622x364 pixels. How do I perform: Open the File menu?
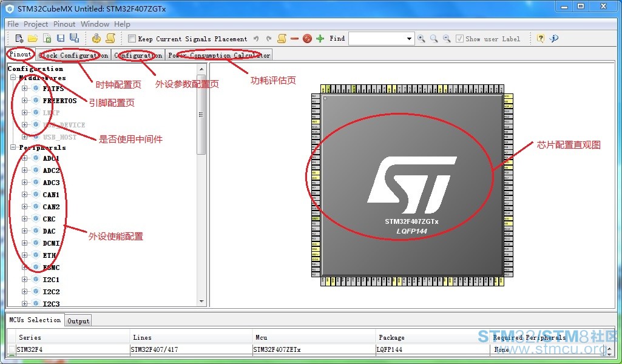[x=13, y=24]
